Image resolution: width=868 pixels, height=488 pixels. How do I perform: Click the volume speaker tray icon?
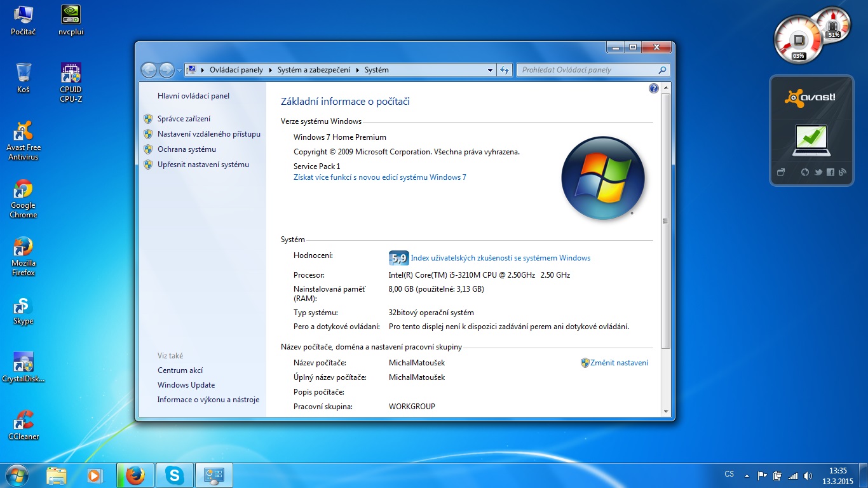coord(808,475)
